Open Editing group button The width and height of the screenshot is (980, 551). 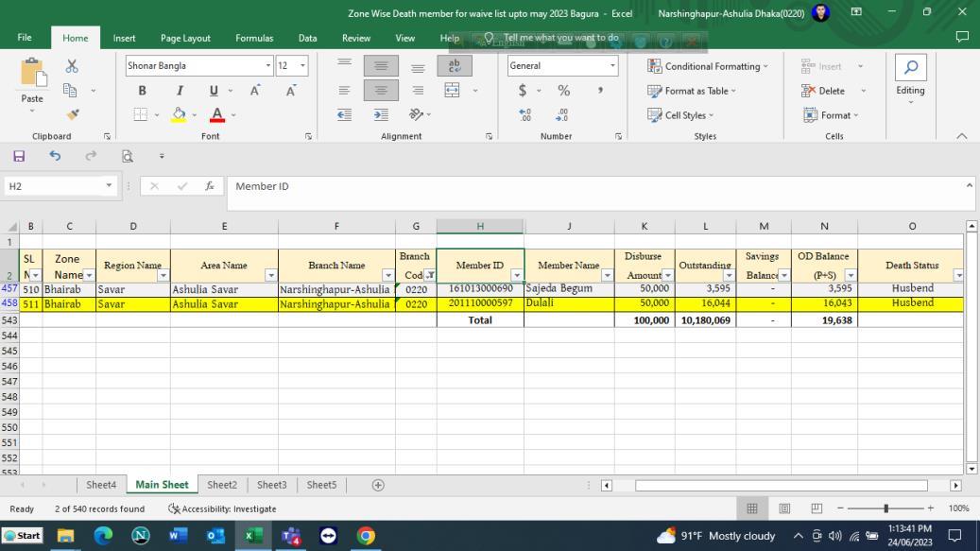click(911, 79)
